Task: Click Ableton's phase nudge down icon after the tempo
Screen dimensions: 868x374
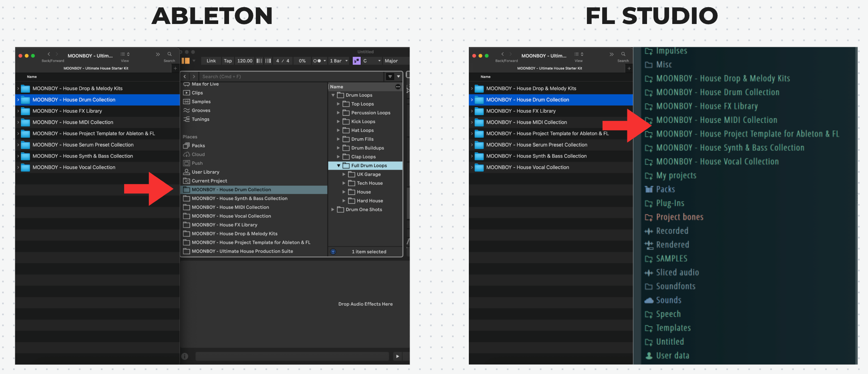Action: coord(259,61)
